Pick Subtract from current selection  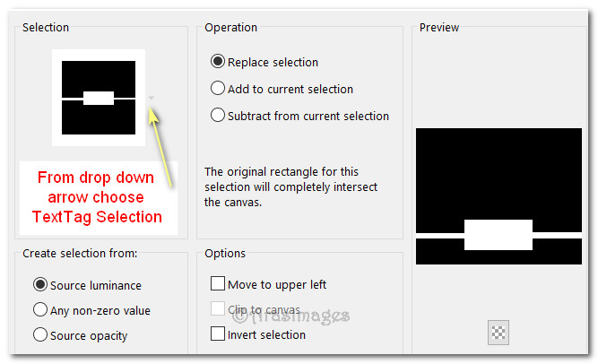tap(218, 116)
